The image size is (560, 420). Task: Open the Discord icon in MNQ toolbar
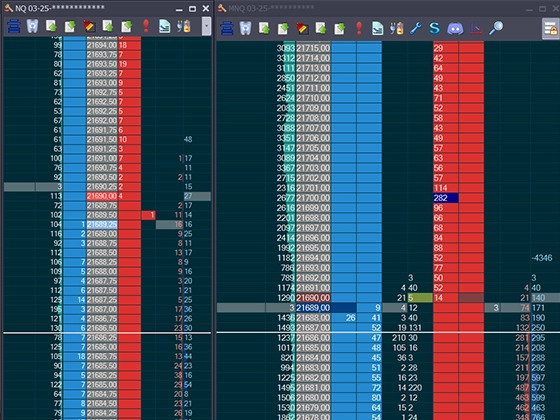click(x=455, y=28)
